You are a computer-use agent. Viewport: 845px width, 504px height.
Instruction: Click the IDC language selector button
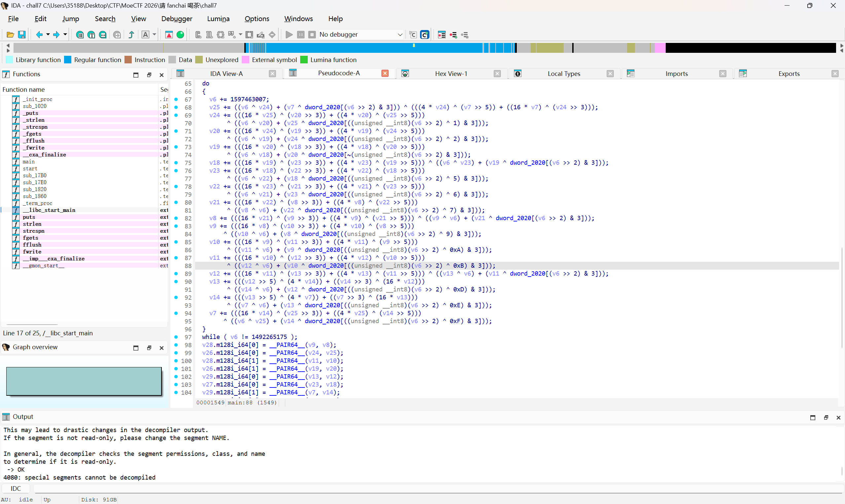tap(16, 488)
